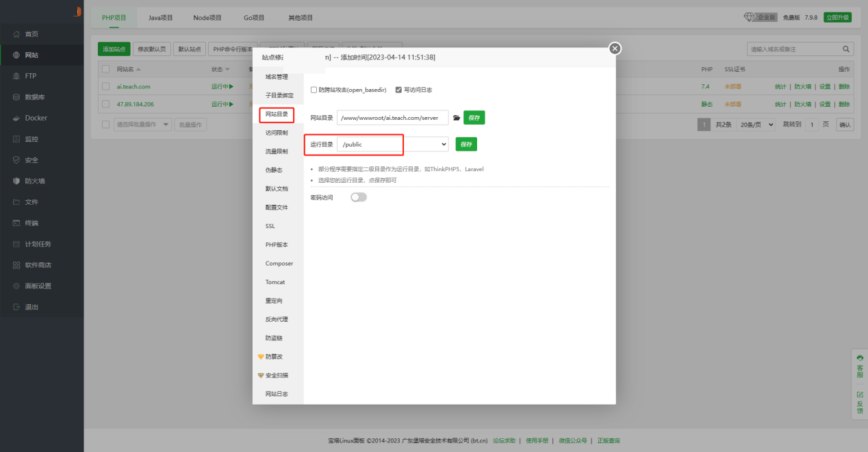The image size is (868, 452).
Task: Enable the open_basedir anti-cross-site checkbox
Action: 314,90
